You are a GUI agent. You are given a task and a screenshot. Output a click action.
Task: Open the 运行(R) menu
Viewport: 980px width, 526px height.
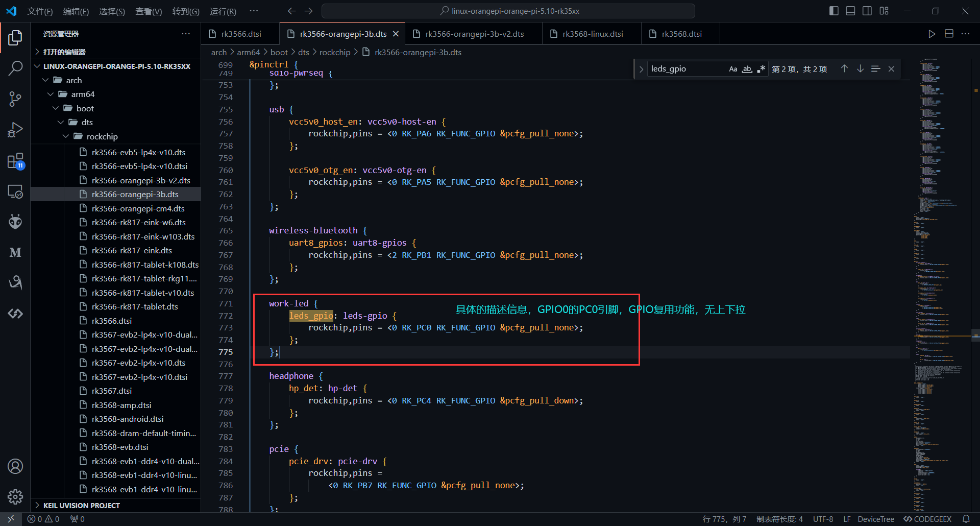tap(223, 11)
